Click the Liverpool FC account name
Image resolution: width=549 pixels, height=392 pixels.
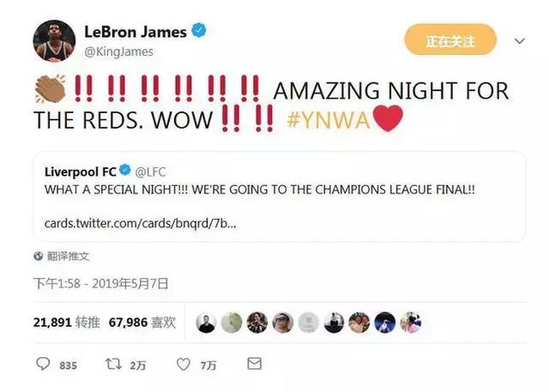click(80, 172)
